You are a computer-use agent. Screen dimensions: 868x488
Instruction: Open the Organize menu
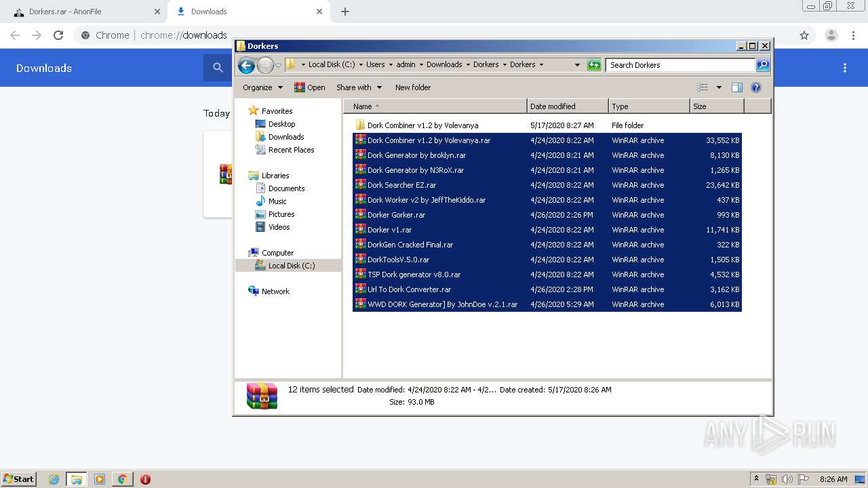[x=262, y=87]
